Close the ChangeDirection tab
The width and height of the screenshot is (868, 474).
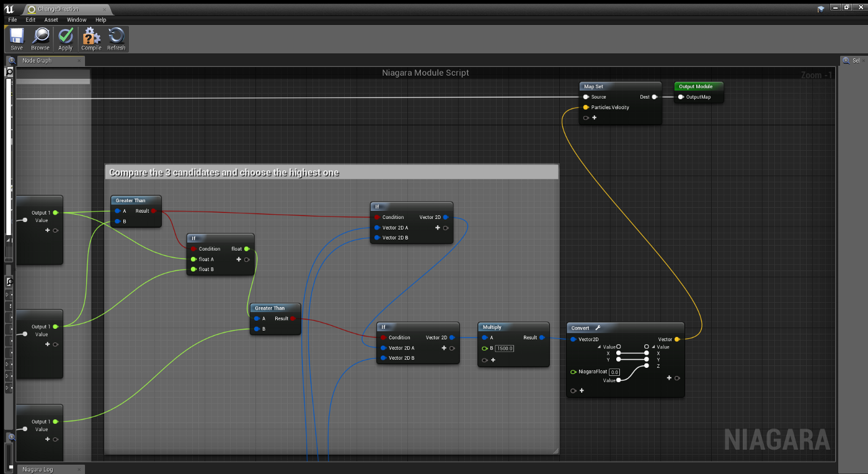pyautogui.click(x=105, y=9)
